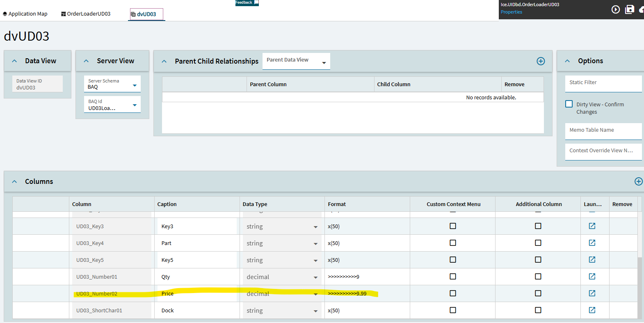
Task: Check Additional Column for UD03_Key4
Action: point(538,243)
